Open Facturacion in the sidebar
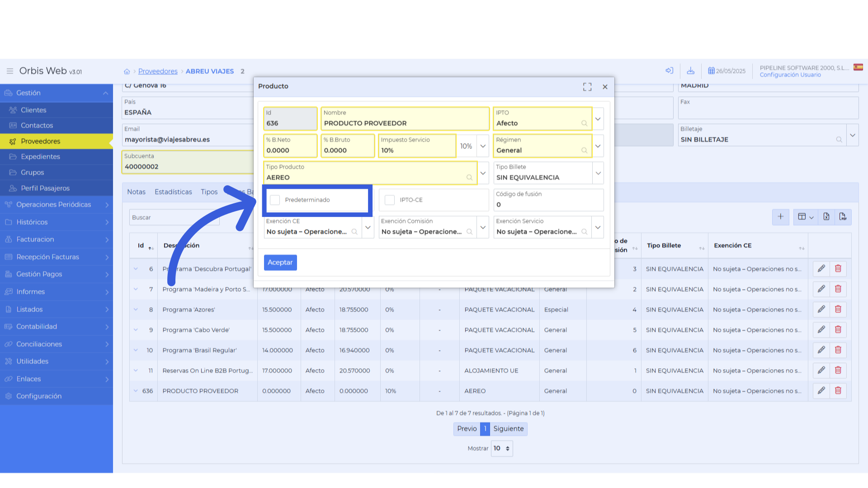Viewport: 868px width, 488px height. click(x=57, y=239)
